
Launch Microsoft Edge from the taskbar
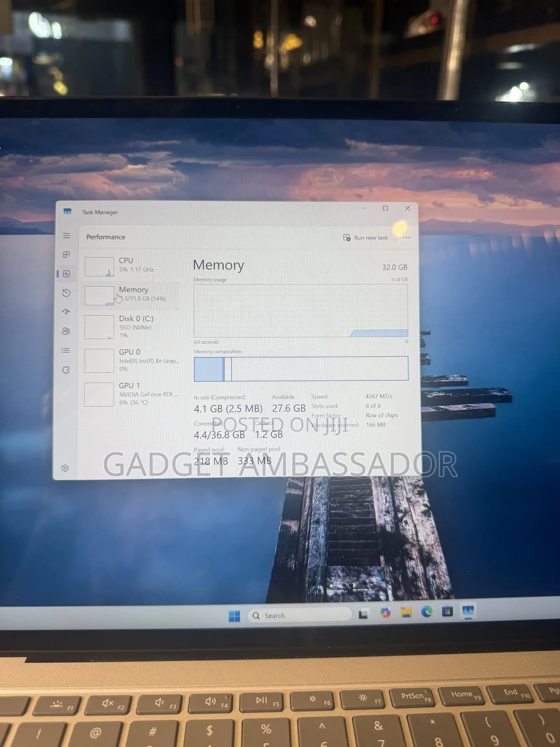click(427, 612)
